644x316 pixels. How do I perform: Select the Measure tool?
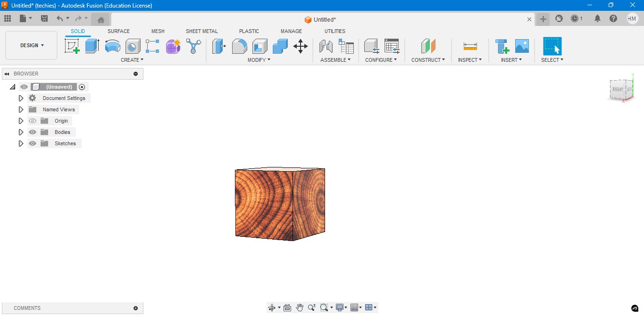(x=470, y=46)
